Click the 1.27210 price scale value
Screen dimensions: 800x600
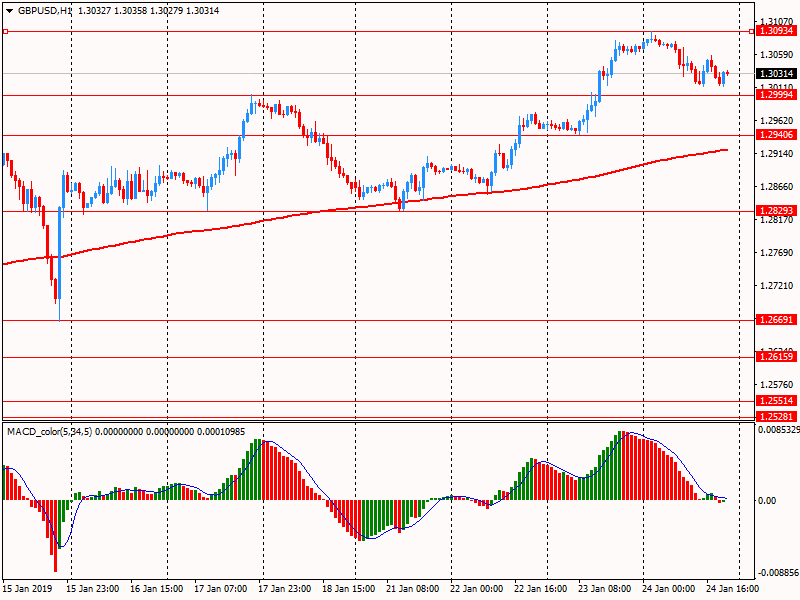(777, 286)
